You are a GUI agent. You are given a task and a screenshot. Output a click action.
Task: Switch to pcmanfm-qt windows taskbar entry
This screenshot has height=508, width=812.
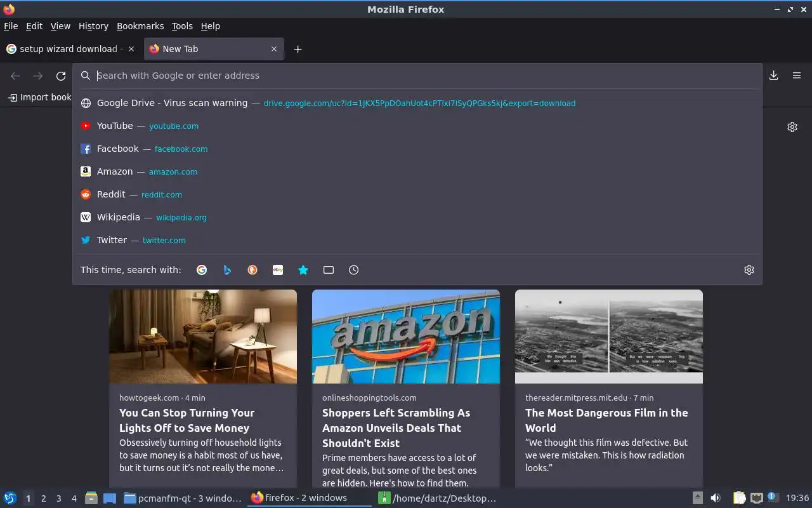183,498
